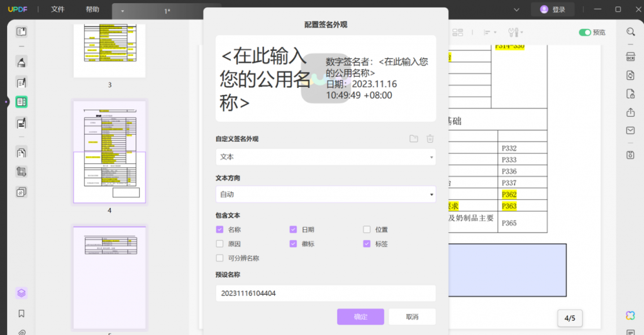The height and width of the screenshot is (335, 644).
Task: Open the Share upload icon
Action: pyautogui.click(x=630, y=112)
